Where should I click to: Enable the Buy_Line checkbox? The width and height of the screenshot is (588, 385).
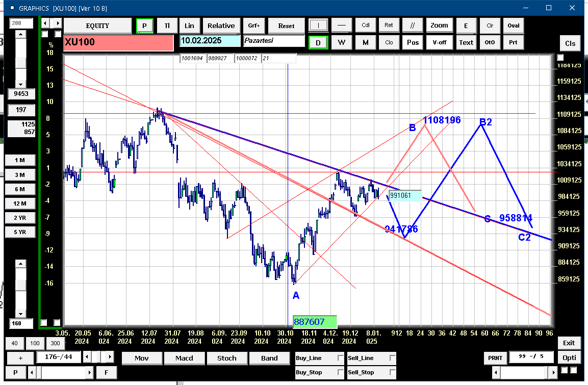pos(340,358)
